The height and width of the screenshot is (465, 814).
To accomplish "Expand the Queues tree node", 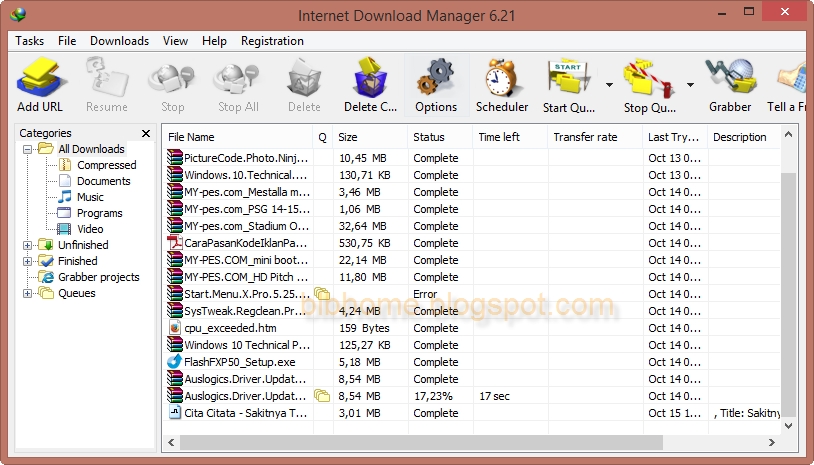I will 28,293.
